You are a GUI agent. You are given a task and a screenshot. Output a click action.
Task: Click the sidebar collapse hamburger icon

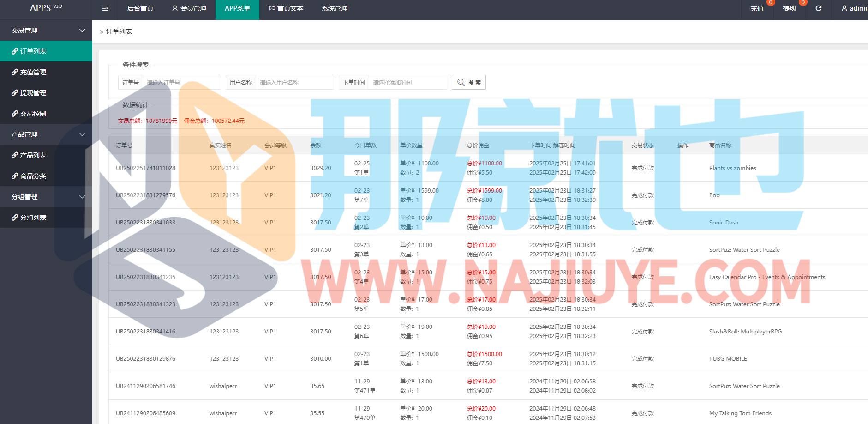pyautogui.click(x=105, y=8)
